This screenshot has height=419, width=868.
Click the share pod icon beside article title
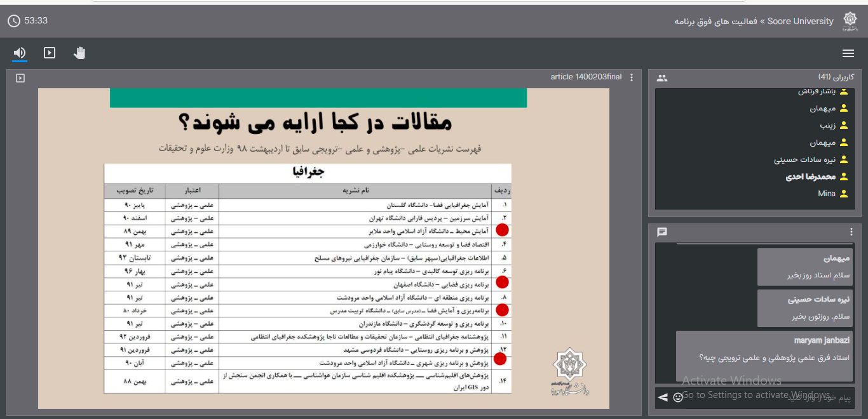(x=20, y=77)
